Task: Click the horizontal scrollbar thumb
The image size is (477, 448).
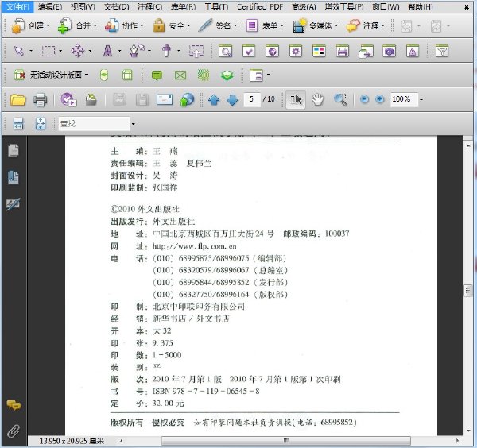Action: pos(286,440)
